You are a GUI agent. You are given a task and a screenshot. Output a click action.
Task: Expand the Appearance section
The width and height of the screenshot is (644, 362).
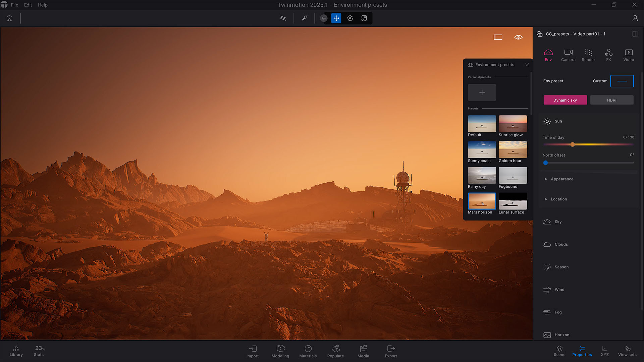562,179
